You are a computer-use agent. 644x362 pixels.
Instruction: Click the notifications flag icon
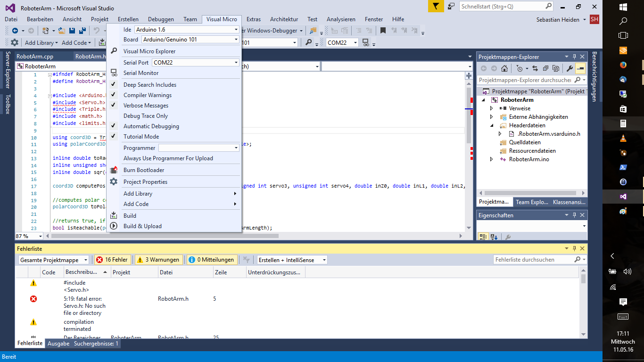[437, 7]
